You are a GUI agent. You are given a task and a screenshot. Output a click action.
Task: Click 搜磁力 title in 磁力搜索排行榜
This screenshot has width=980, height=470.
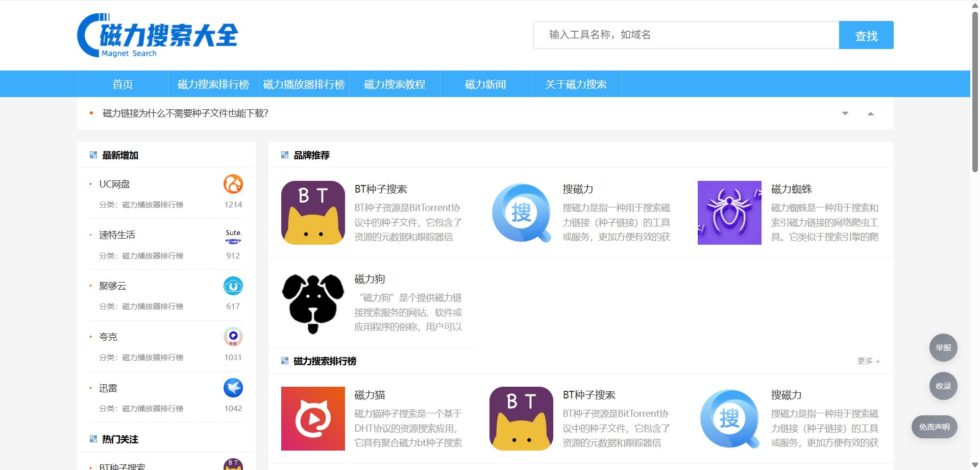click(786, 395)
